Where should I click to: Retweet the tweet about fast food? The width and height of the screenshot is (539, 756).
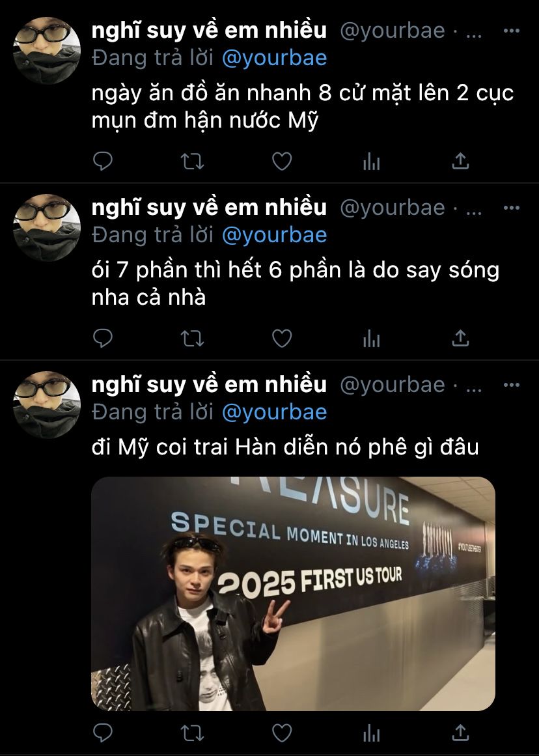[x=192, y=161]
